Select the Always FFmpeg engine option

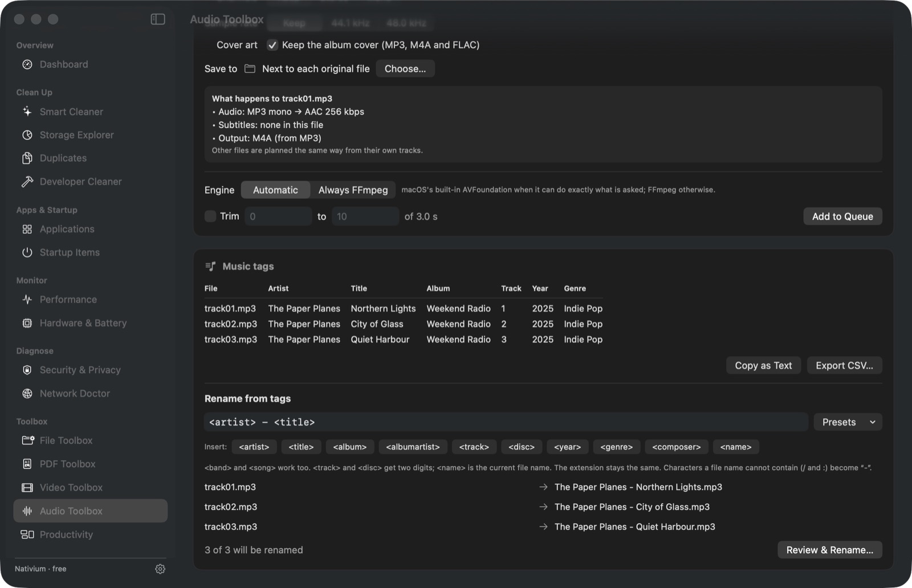click(353, 190)
